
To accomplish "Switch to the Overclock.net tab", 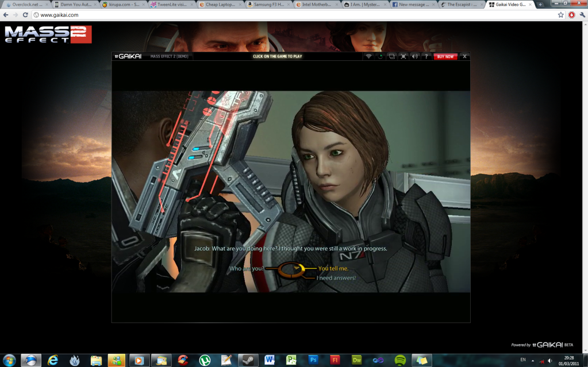I will coord(26,5).
